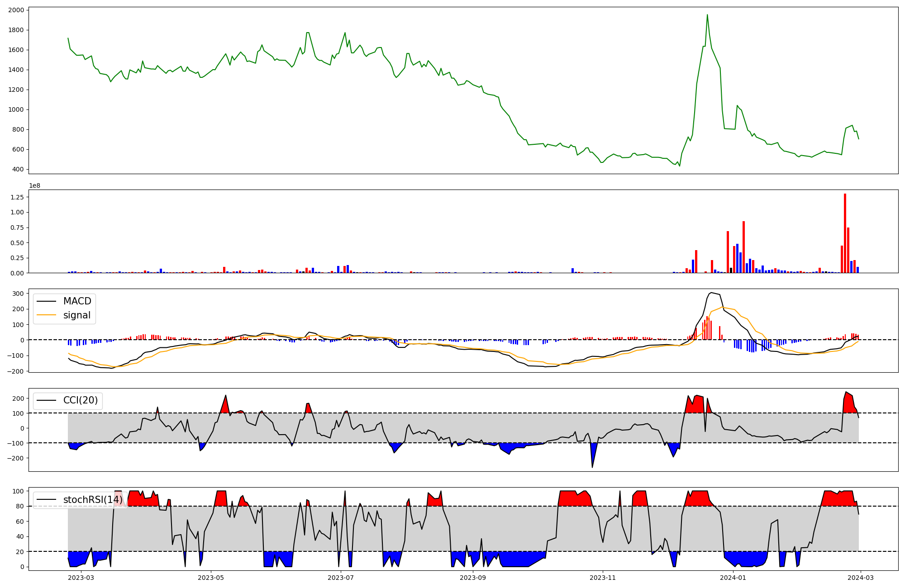The image size is (905, 588).
Task: Click the 2023-11 x-axis date label
Action: [603, 578]
